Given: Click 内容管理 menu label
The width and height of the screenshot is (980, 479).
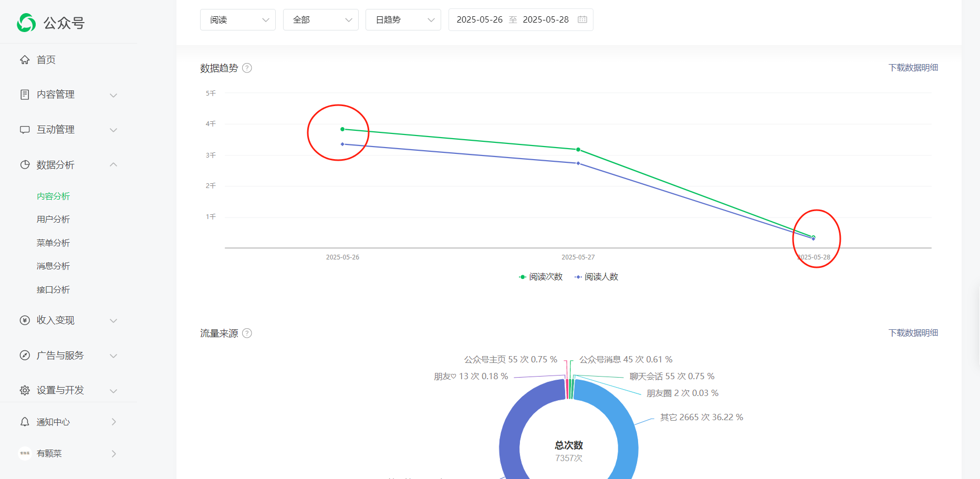Looking at the screenshot, I should [55, 95].
